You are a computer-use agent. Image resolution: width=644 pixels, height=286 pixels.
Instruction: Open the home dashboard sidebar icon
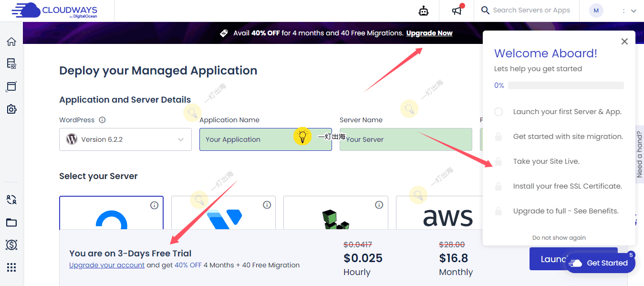(11, 42)
